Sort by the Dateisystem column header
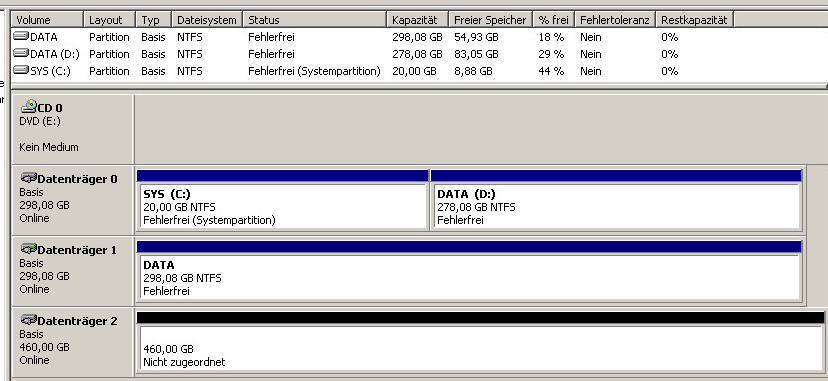This screenshot has height=381, width=828. coord(207,20)
